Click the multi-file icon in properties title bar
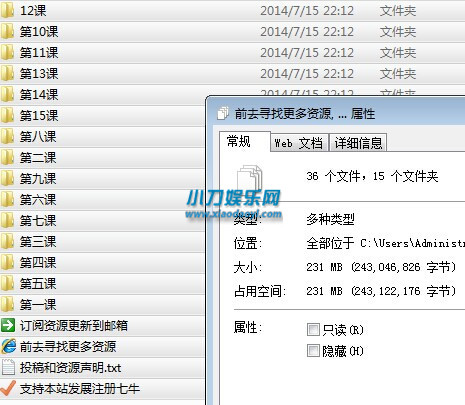 [x=223, y=113]
